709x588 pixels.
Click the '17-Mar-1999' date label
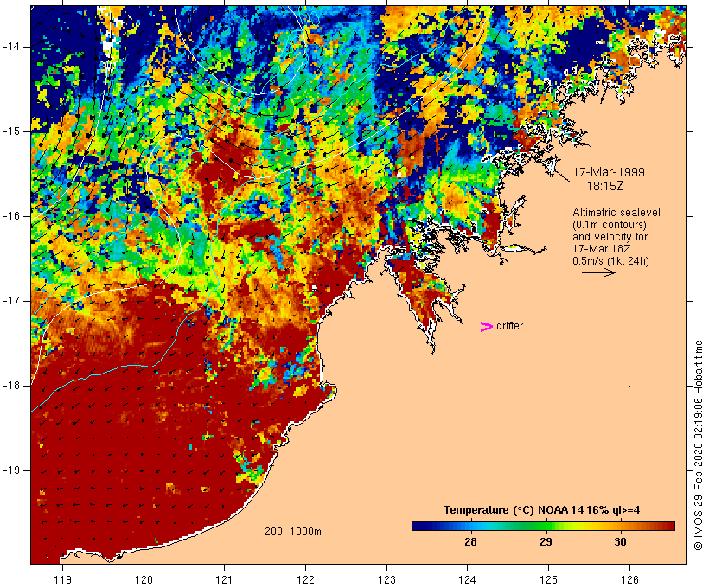click(609, 172)
